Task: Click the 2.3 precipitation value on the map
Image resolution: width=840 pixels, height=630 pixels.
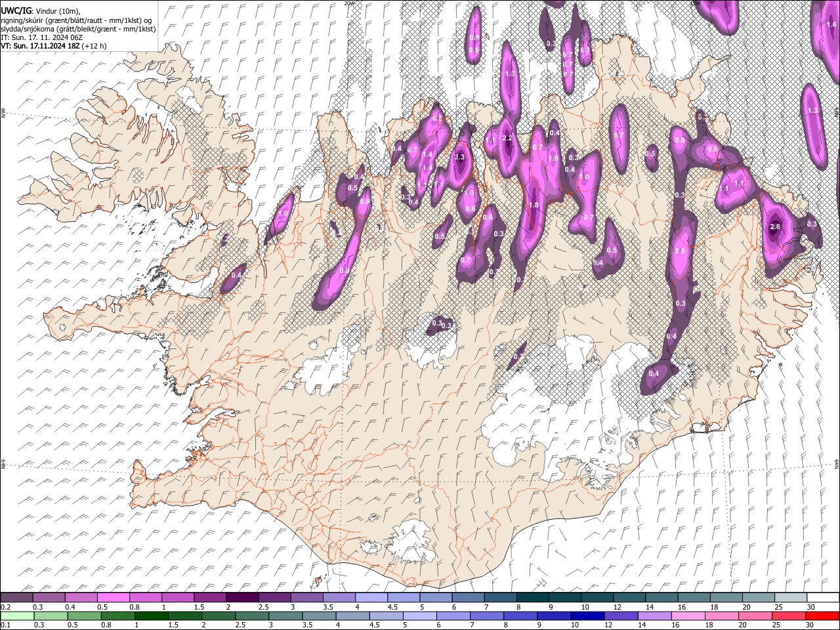Action: coord(459,157)
